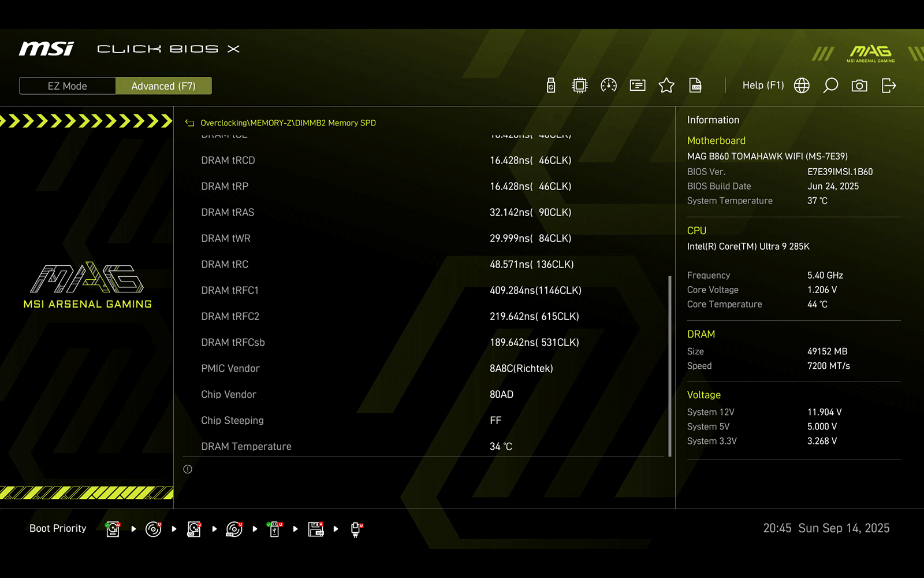The width and height of the screenshot is (924, 578).
Task: Open the CPU chip info icon
Action: (580, 86)
